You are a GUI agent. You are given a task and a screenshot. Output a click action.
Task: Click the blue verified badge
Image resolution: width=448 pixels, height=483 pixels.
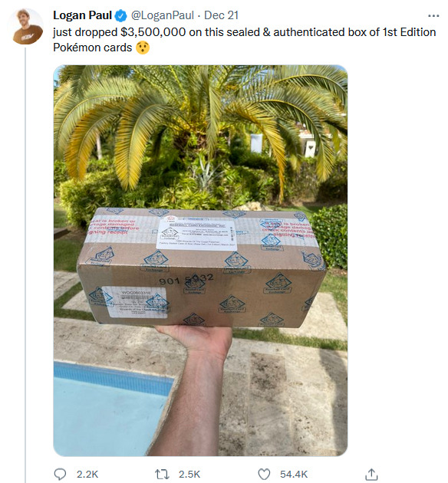point(120,15)
